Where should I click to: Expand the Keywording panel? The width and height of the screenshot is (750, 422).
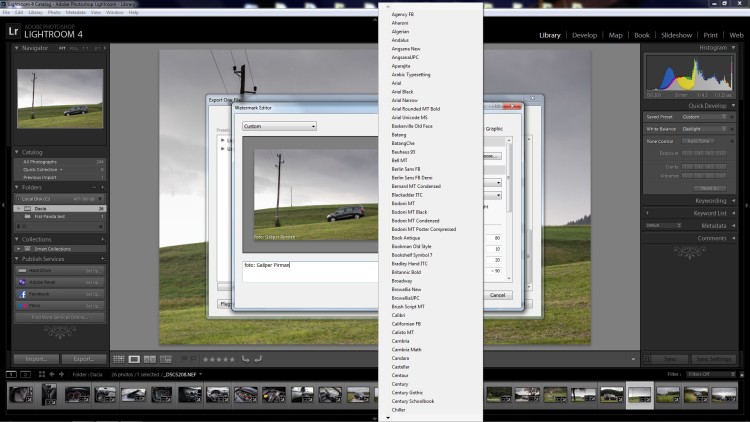click(733, 200)
